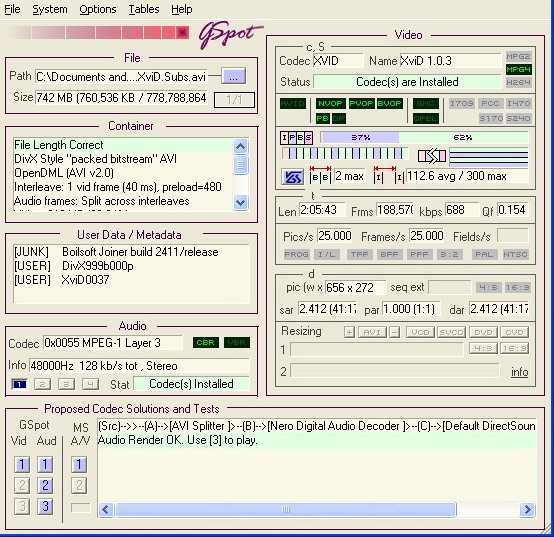This screenshot has height=537, width=554.
Task: Click the Resizing CVD button
Action: click(514, 332)
